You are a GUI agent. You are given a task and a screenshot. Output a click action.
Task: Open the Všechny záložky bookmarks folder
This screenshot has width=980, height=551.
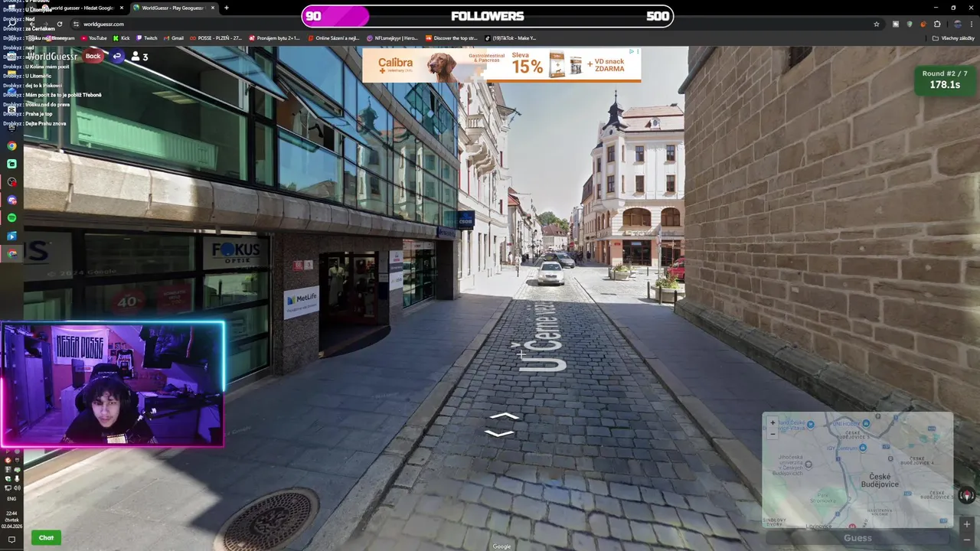[x=953, y=37]
